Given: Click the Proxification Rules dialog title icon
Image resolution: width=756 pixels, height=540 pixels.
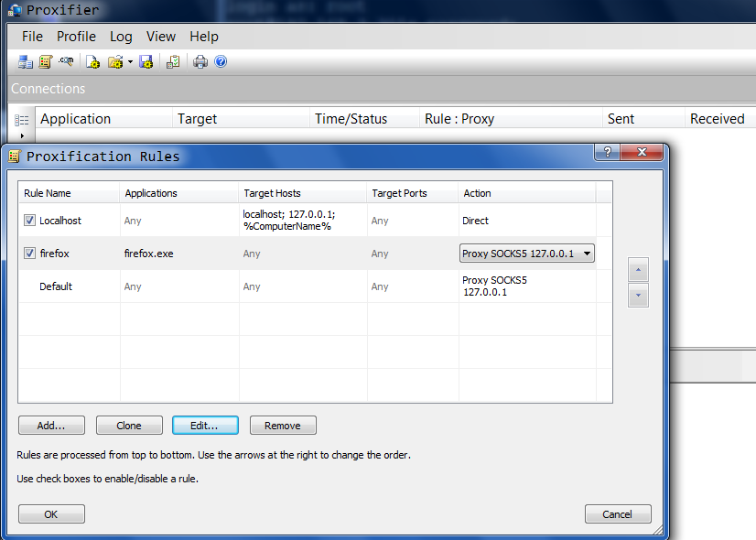Looking at the screenshot, I should tap(15, 157).
